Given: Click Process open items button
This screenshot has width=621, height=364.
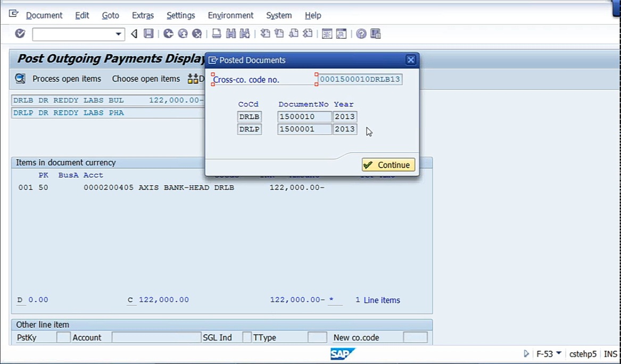Looking at the screenshot, I should (x=67, y=79).
